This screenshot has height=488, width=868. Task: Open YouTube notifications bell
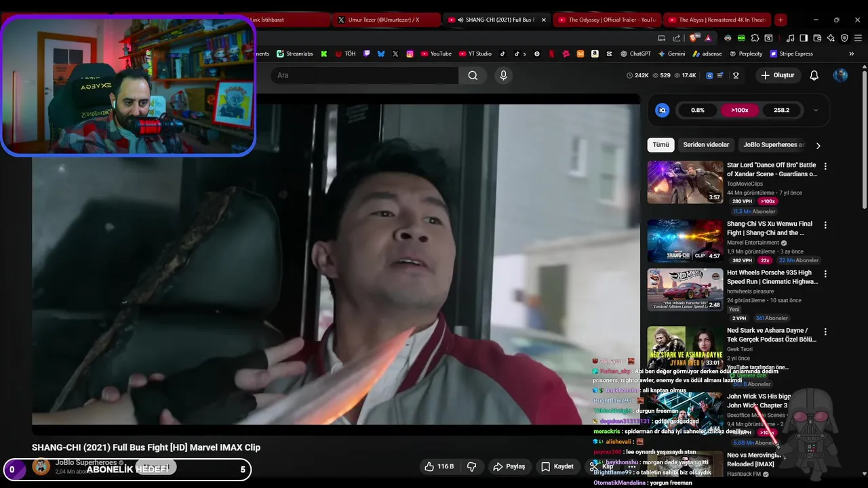pyautogui.click(x=814, y=75)
